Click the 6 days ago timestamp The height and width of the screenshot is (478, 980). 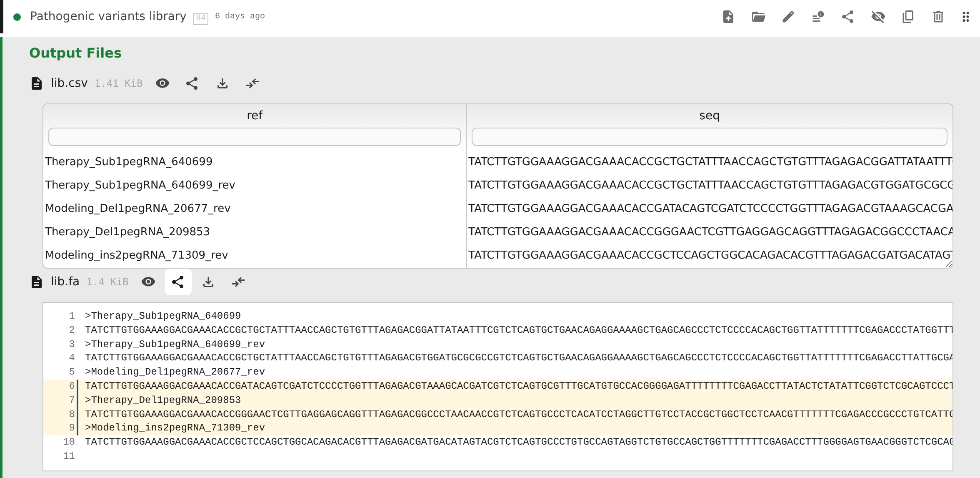pyautogui.click(x=240, y=16)
